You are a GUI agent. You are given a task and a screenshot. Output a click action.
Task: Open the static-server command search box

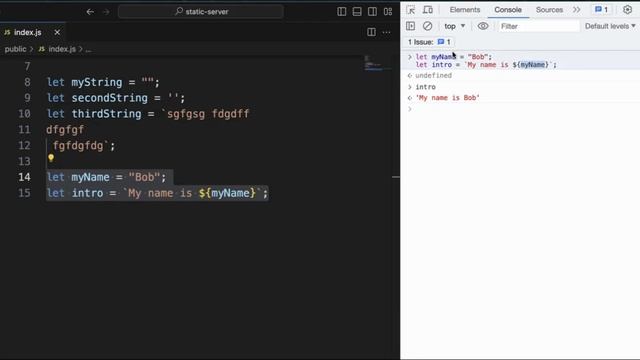(x=201, y=12)
